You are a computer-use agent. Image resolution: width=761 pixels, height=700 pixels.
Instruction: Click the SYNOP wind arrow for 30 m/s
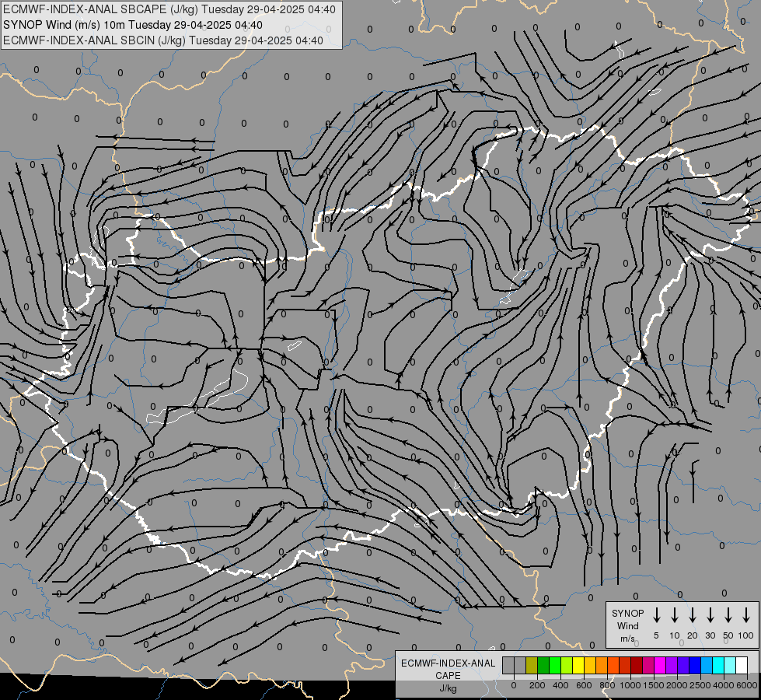[710, 614]
